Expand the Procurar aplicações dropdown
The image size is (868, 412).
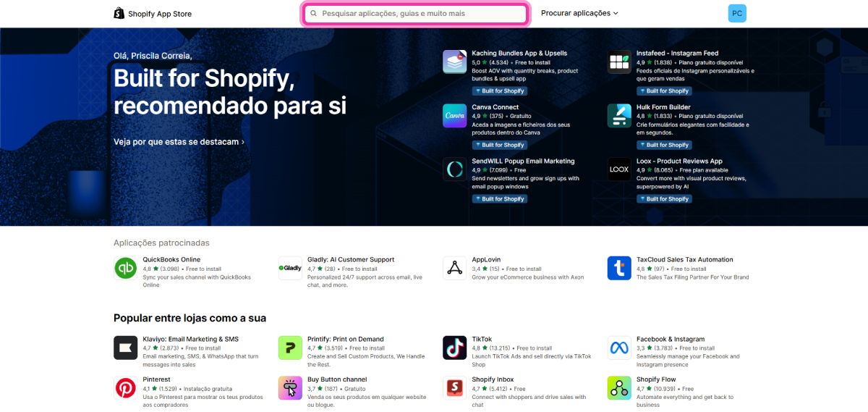tap(579, 13)
